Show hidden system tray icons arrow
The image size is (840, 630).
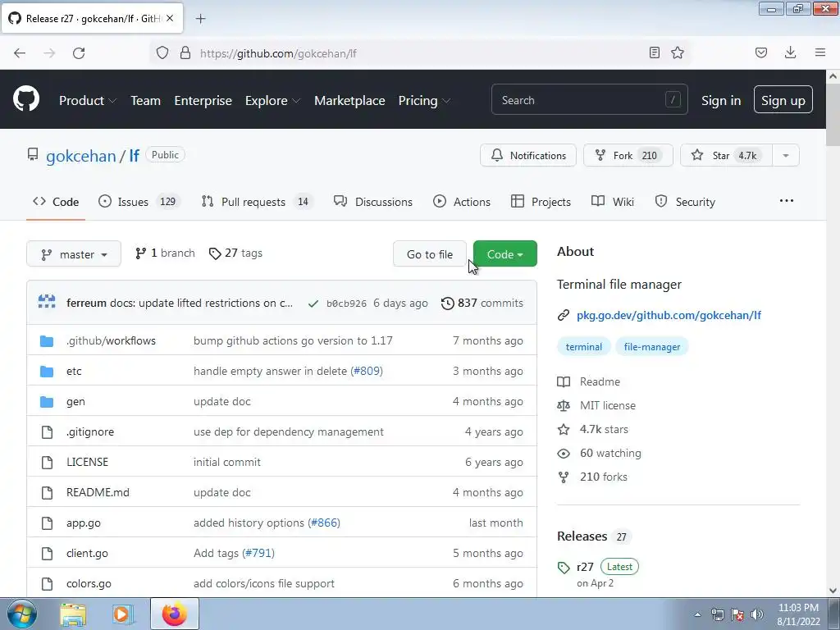697,614
